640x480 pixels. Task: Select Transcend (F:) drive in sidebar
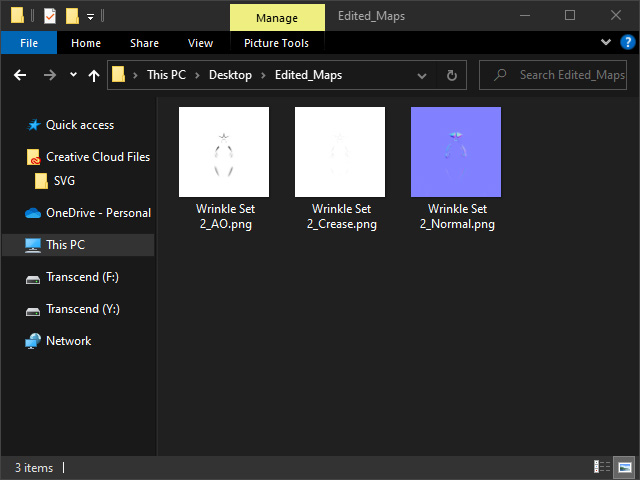click(x=82, y=277)
